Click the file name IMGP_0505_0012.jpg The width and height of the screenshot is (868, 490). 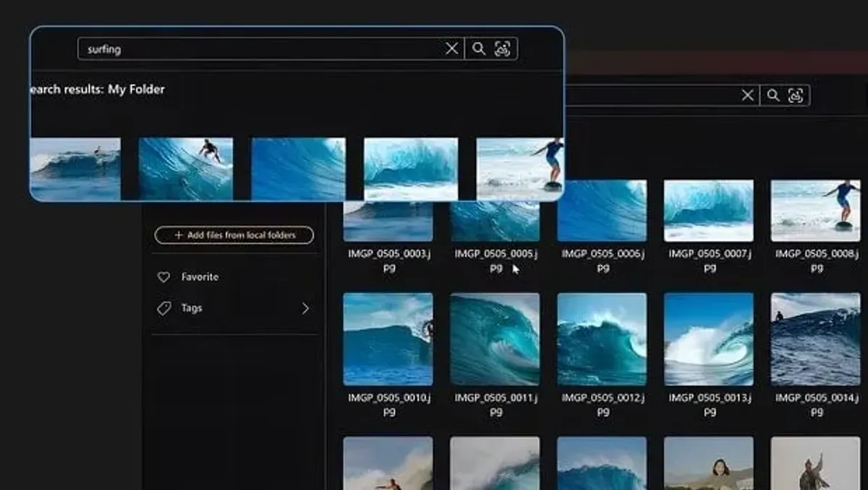tap(603, 405)
